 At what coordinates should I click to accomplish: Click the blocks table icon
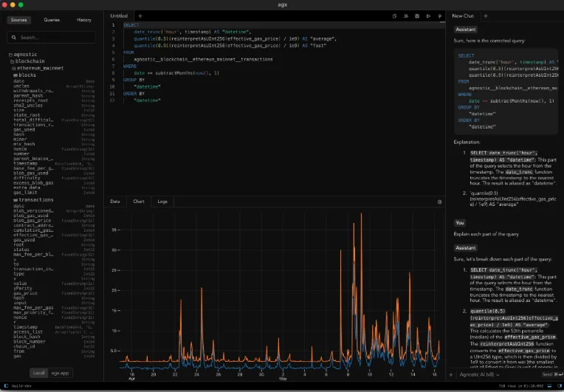[x=16, y=75]
